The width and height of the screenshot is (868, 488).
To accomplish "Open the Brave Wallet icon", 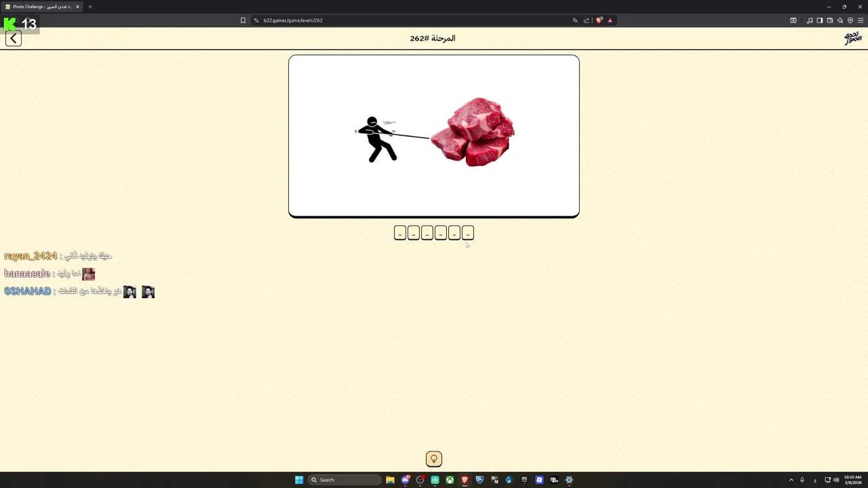I will coord(829,20).
